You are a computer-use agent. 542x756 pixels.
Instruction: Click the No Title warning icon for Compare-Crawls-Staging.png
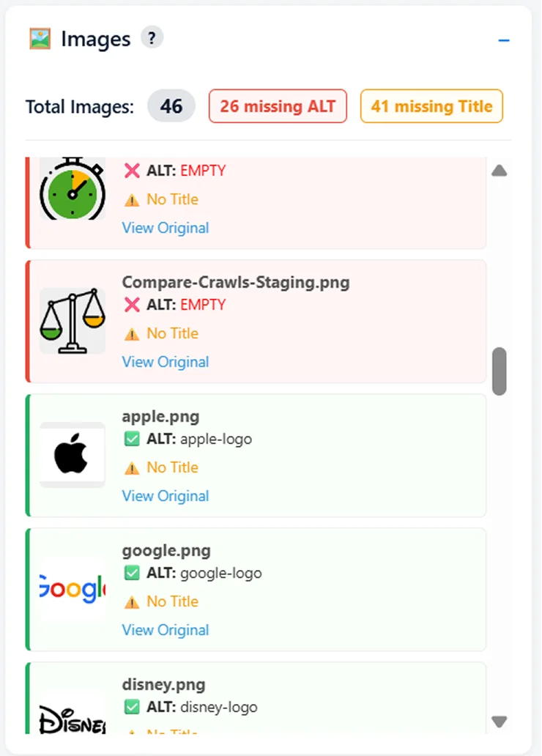[132, 333]
